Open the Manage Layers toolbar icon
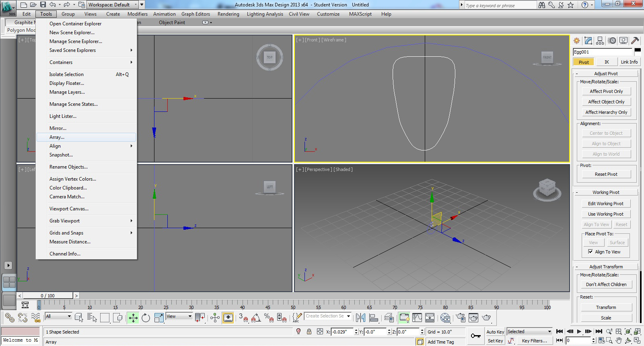 [x=389, y=318]
